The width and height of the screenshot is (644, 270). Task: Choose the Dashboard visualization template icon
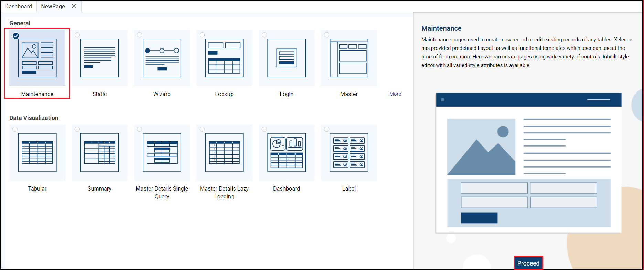(287, 152)
